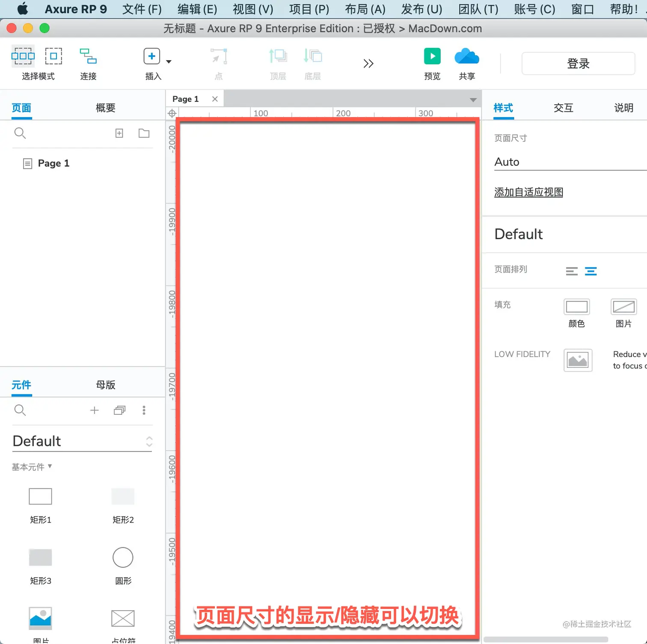Open the canvas tab list dropdown arrow
This screenshot has width=647, height=644.
[x=473, y=100]
